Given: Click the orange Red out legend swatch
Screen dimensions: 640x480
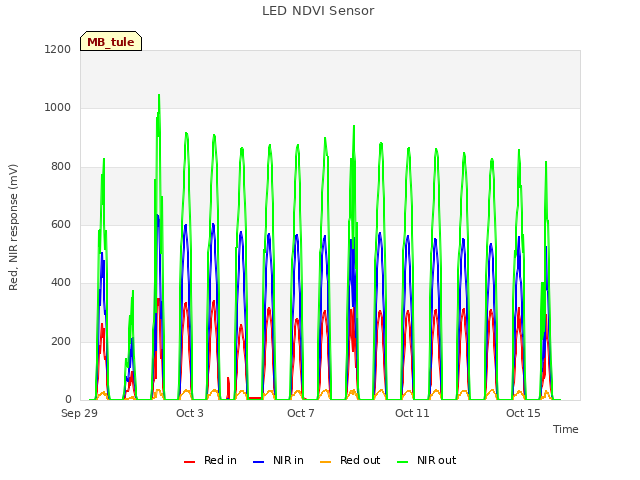Looking at the screenshot, I should tap(325, 462).
